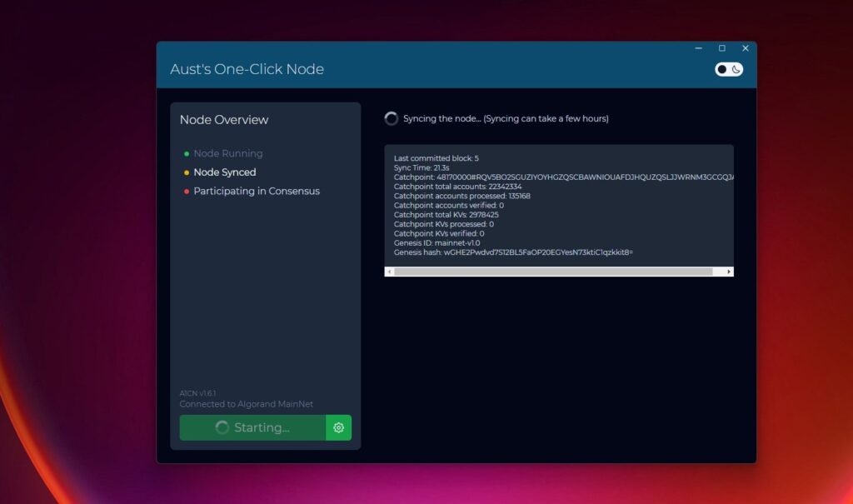Click the scrollbar's right arrow
This screenshot has width=853, height=504.
pyautogui.click(x=729, y=272)
